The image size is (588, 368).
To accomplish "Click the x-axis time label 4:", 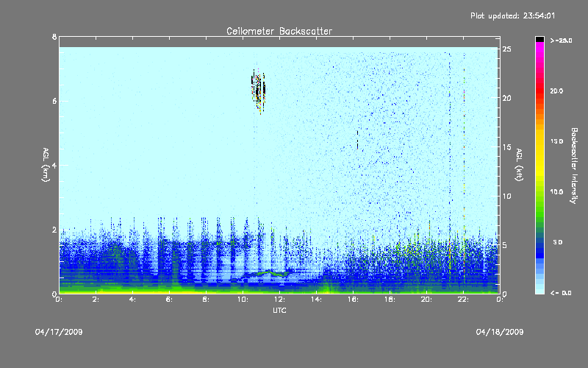I will (133, 300).
